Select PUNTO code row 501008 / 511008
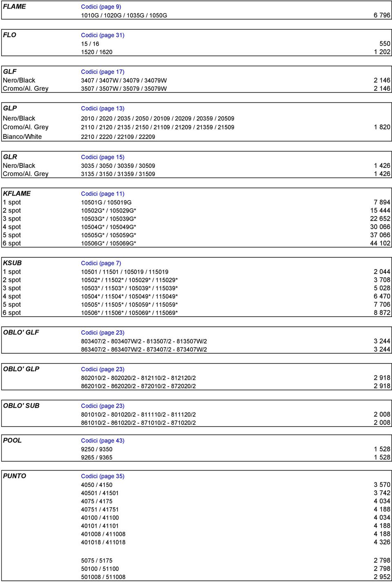 click(103, 577)
